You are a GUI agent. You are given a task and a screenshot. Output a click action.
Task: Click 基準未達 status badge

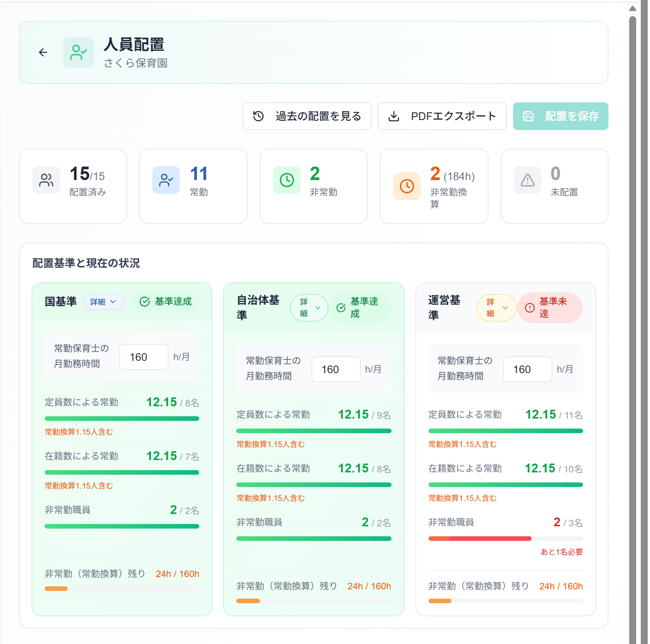tap(550, 308)
